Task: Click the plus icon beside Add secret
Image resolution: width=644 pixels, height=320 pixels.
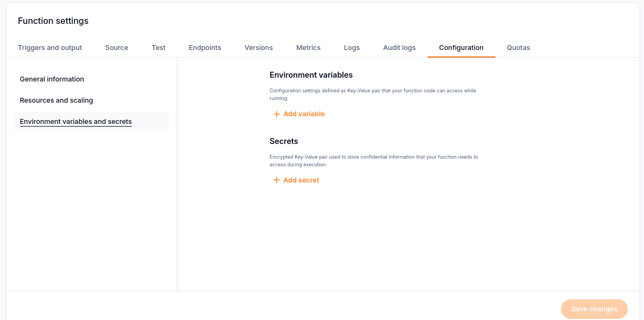Action: 276,180
